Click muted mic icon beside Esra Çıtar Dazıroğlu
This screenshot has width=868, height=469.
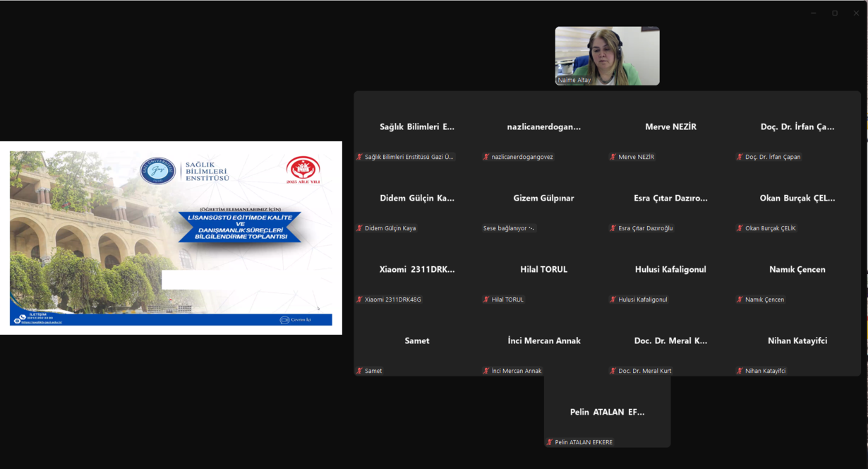click(x=613, y=228)
